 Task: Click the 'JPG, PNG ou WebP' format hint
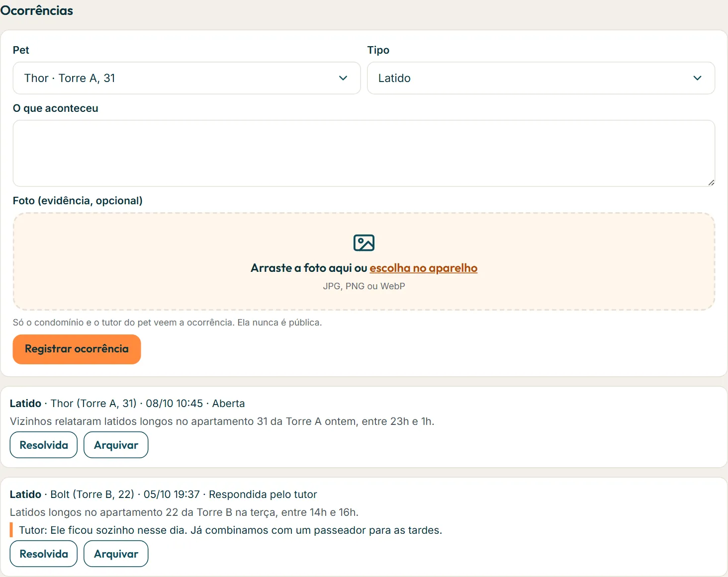click(364, 286)
